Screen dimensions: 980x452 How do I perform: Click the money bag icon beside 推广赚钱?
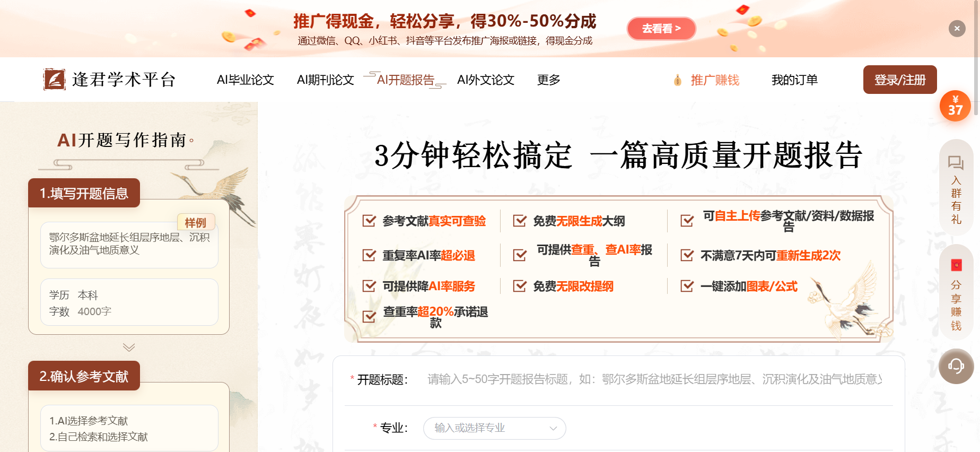pyautogui.click(x=678, y=80)
